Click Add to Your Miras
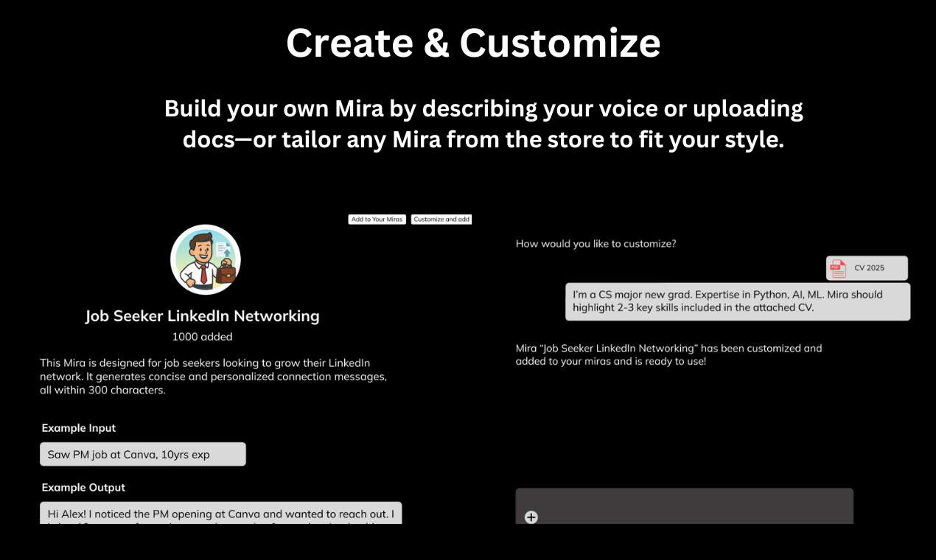The image size is (936, 560). tap(377, 219)
